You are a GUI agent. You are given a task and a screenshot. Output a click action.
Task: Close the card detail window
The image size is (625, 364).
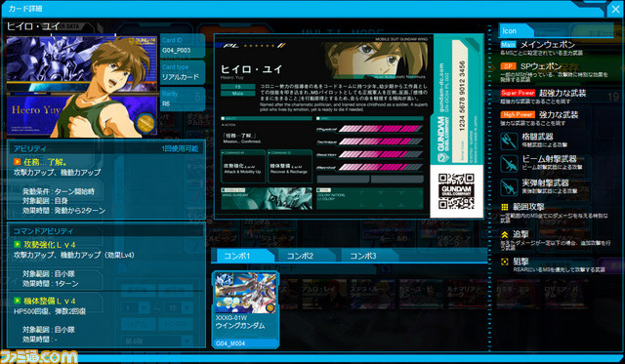coord(615,9)
